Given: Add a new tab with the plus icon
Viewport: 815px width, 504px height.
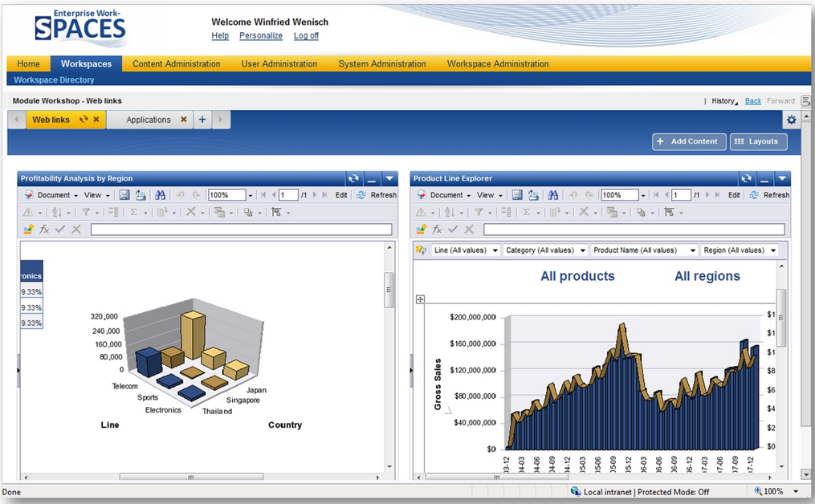Looking at the screenshot, I should click(x=202, y=120).
